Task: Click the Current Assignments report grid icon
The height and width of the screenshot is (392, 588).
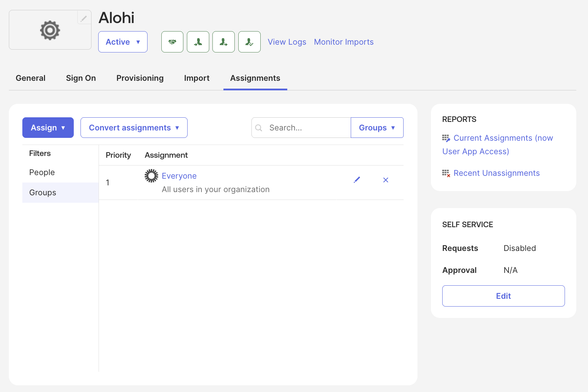Action: point(446,138)
